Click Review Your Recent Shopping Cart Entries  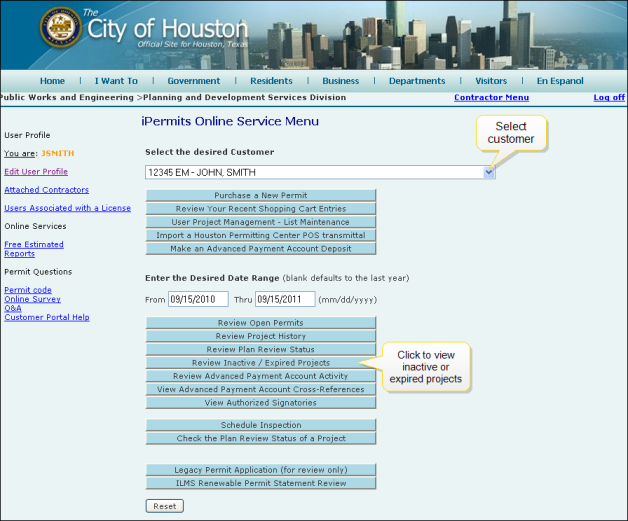tap(261, 209)
